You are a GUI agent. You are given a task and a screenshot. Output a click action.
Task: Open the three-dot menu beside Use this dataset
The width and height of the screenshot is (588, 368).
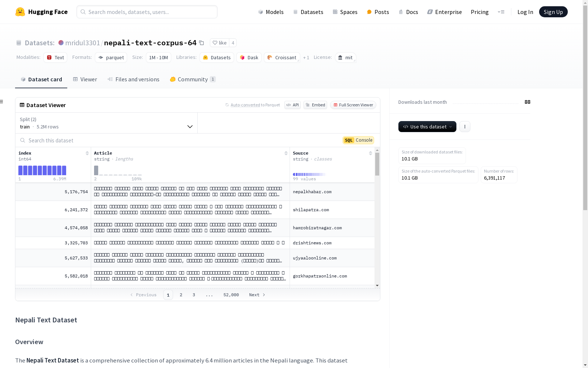465,127
